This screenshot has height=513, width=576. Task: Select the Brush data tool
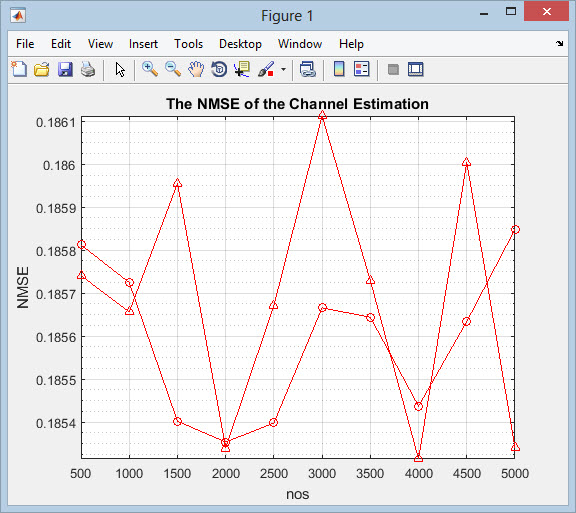pyautogui.click(x=266, y=69)
